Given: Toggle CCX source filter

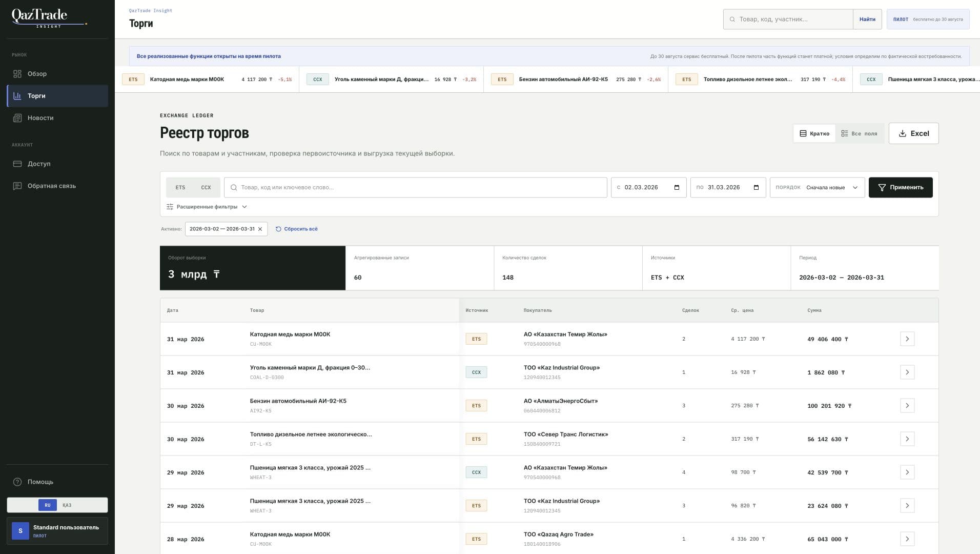Looking at the screenshot, I should (x=206, y=188).
